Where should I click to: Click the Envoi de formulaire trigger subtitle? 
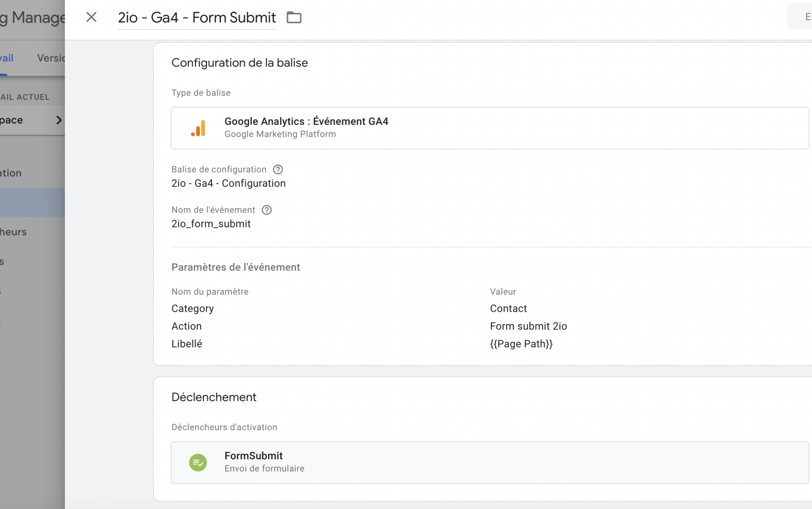point(264,468)
